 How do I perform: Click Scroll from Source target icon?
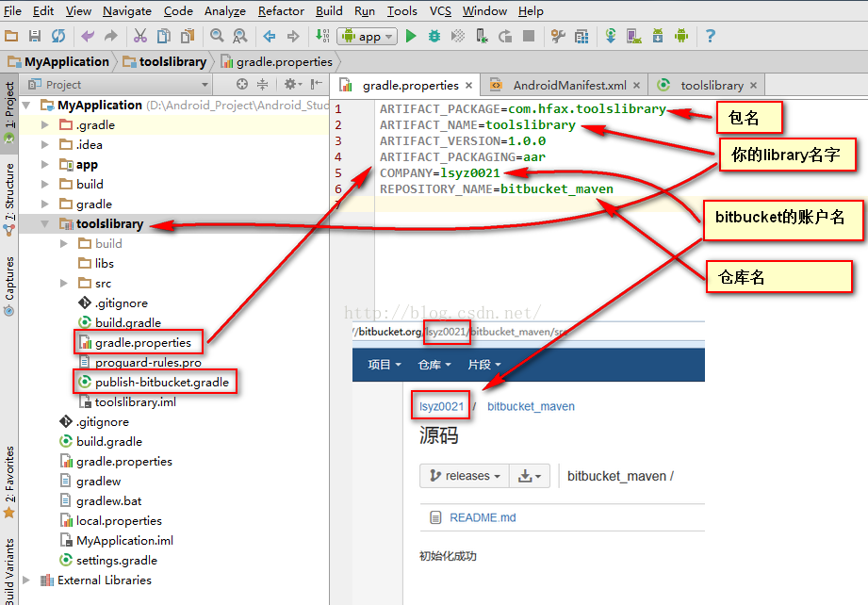(242, 84)
